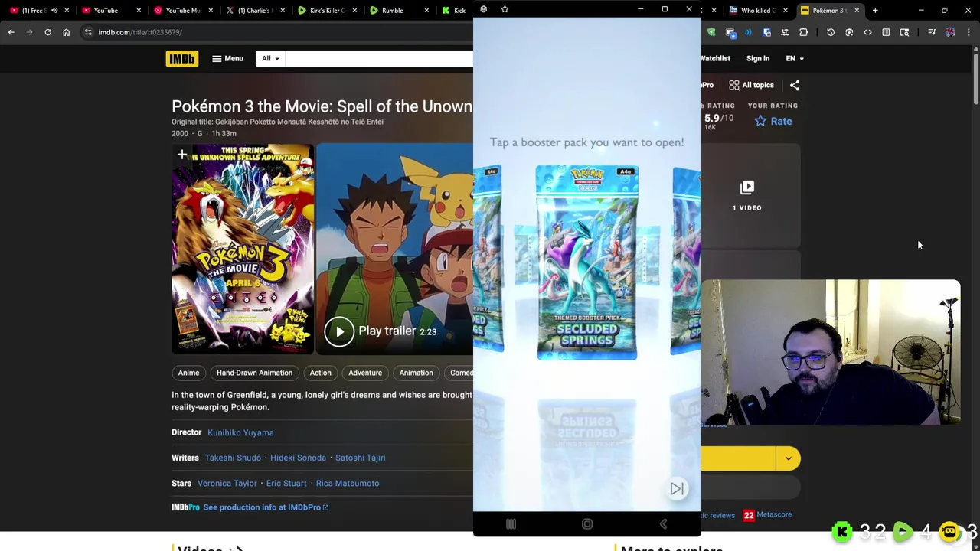This screenshot has height=551, width=980.
Task: Mute audio on the Free S tab
Action: coord(54,11)
